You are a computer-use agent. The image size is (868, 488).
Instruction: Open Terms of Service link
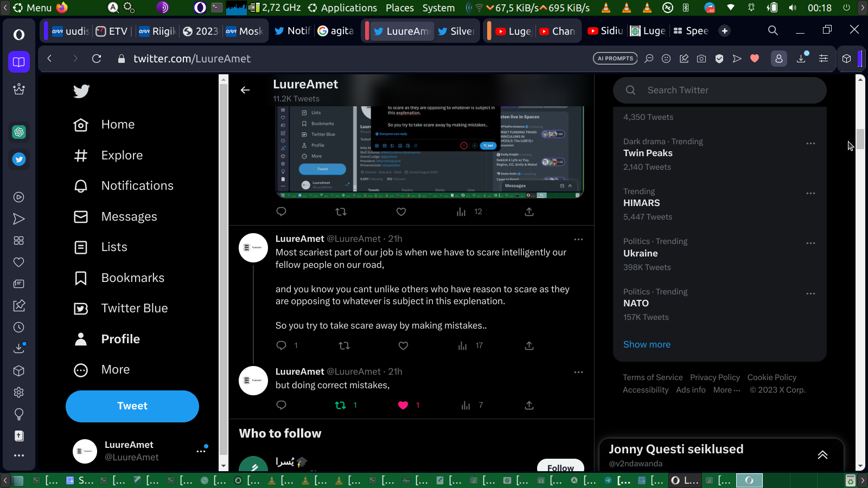pos(653,377)
